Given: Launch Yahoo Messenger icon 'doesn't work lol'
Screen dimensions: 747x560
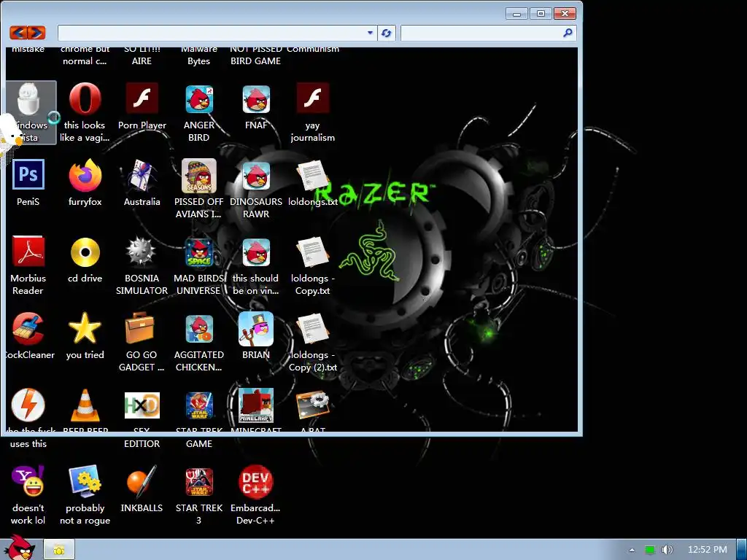Looking at the screenshot, I should [x=28, y=481].
